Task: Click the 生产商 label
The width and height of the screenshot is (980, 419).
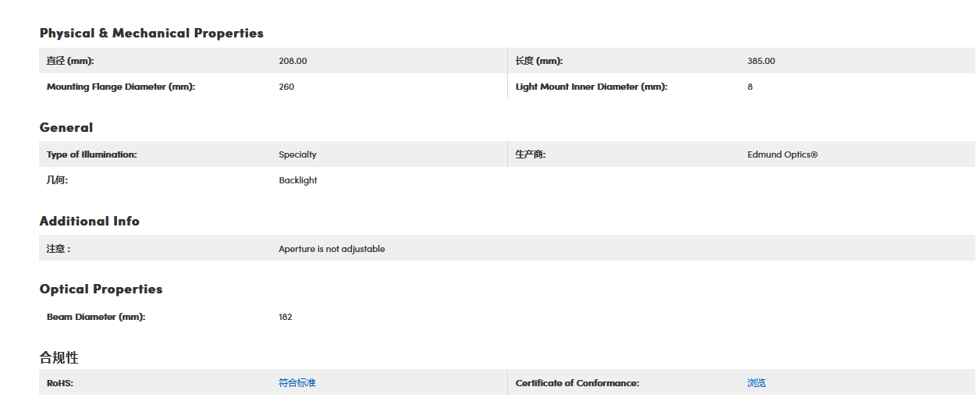Action: pyautogui.click(x=531, y=154)
